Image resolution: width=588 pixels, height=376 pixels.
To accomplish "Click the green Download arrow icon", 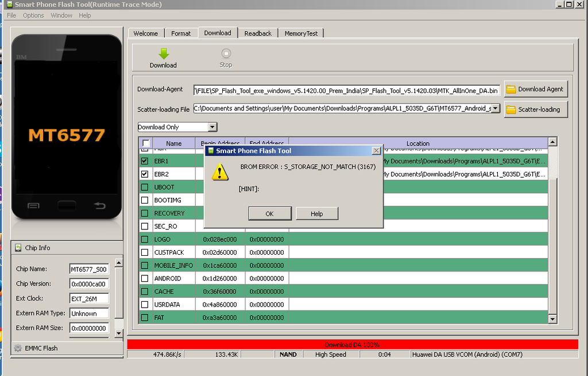I will point(163,53).
